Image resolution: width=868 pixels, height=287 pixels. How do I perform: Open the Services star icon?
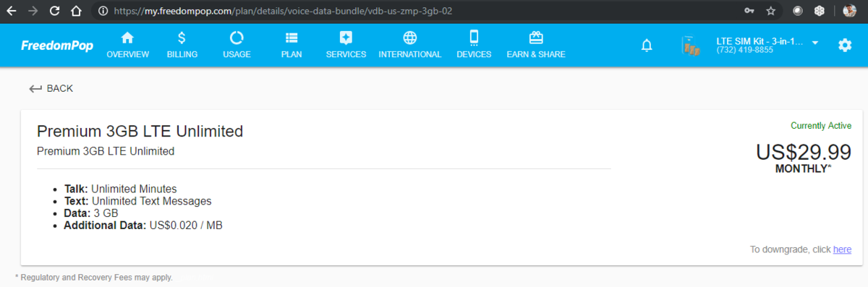pyautogui.click(x=346, y=38)
